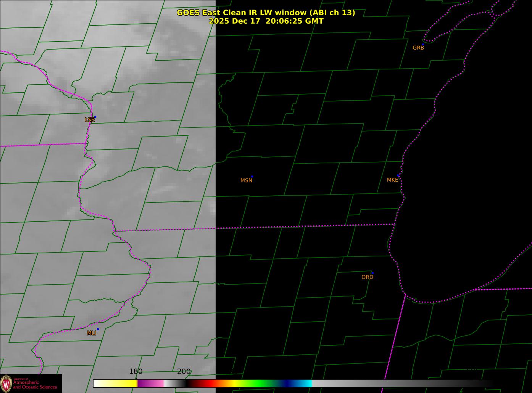This screenshot has height=393, width=532.
Task: Select the MLI station marker label
Action: [91, 333]
